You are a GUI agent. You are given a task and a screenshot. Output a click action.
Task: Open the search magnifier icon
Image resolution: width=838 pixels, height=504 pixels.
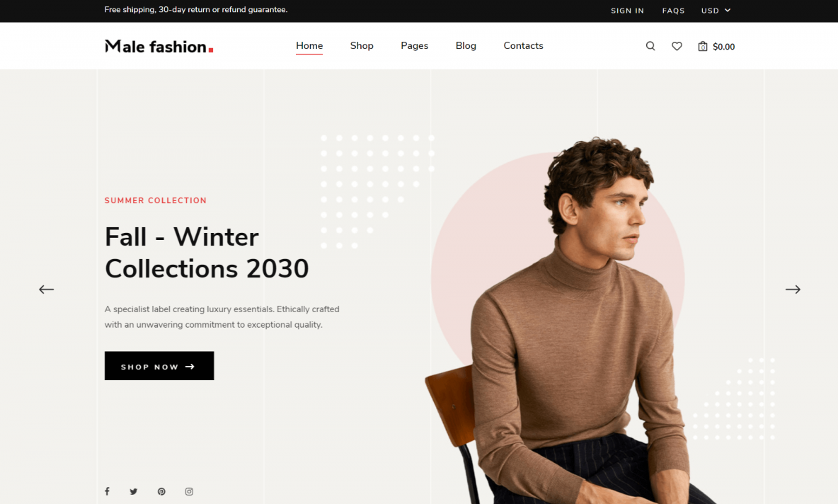tap(650, 46)
